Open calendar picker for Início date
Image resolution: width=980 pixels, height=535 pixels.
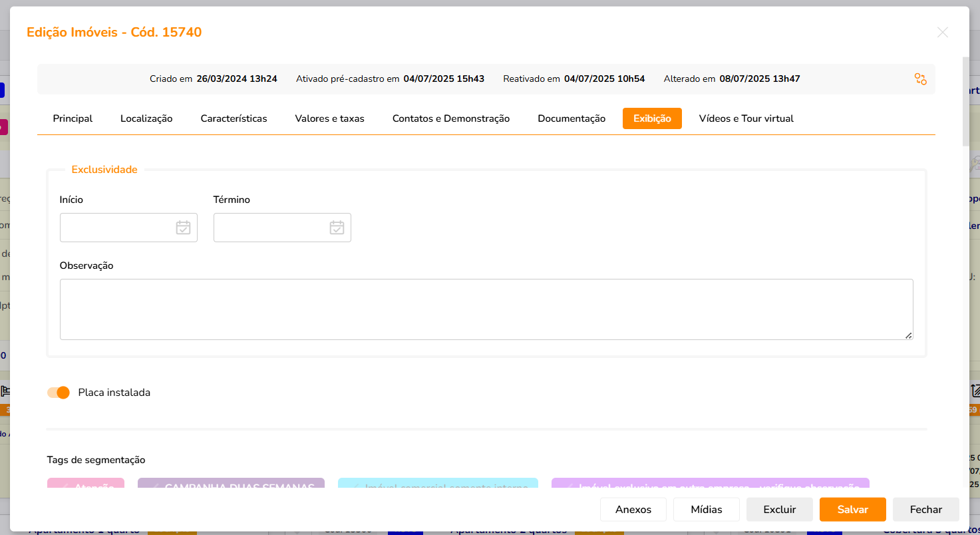183,228
